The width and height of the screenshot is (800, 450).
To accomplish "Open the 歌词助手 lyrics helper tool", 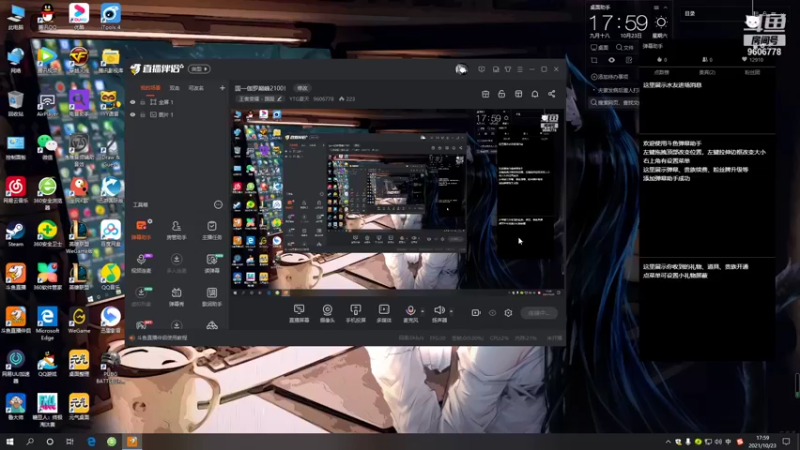I will [x=212, y=296].
